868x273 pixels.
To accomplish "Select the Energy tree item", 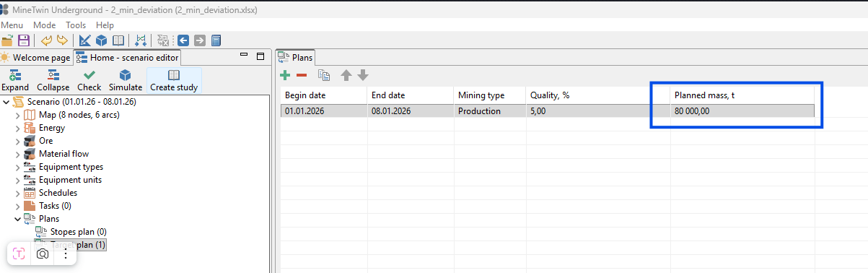I will [52, 128].
